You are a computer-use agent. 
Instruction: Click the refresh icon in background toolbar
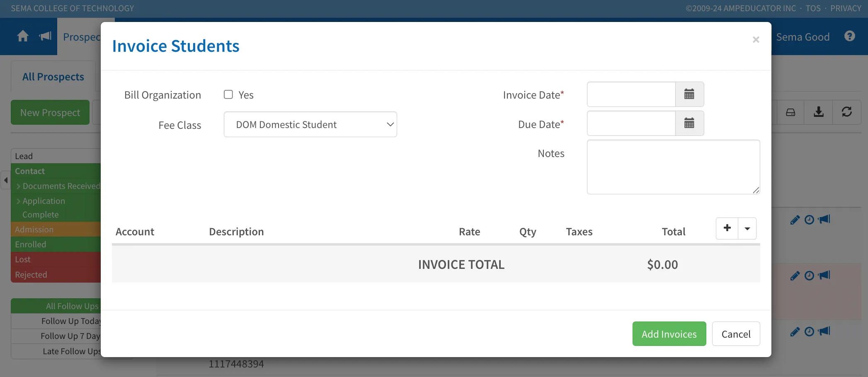point(847,112)
